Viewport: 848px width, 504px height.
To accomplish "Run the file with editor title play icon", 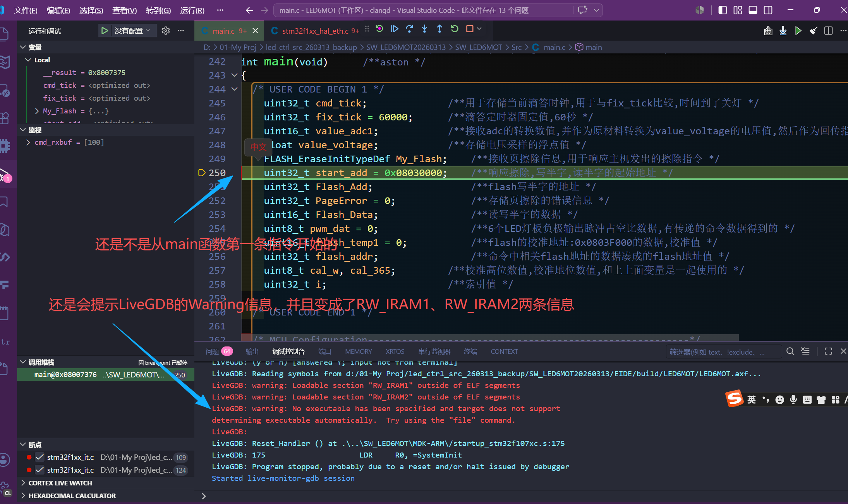I will click(x=798, y=31).
